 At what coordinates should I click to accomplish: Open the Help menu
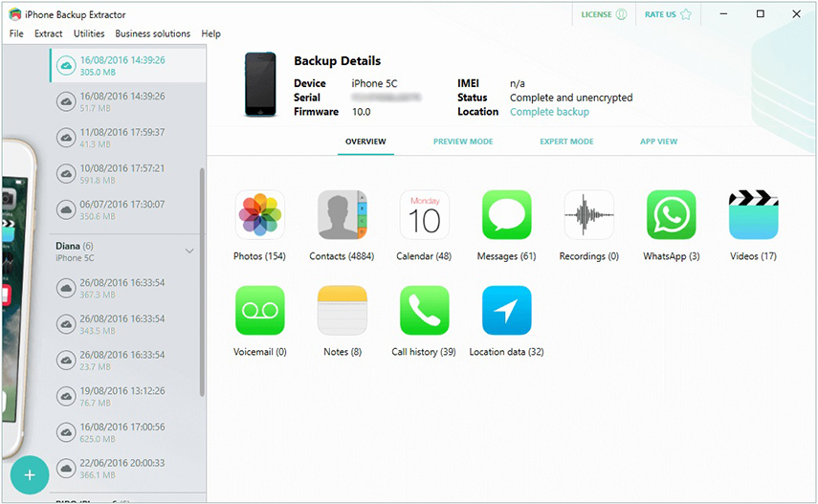coord(210,33)
